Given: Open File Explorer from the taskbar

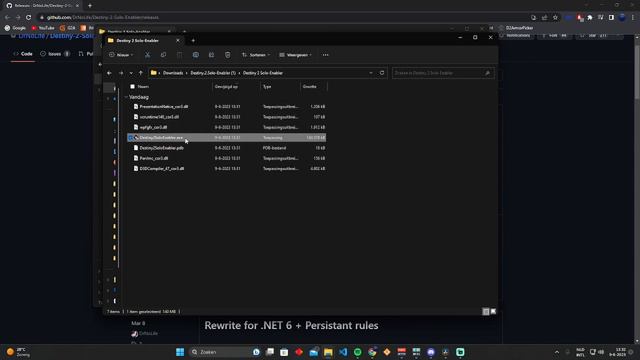Looking at the screenshot, I should (x=328, y=352).
